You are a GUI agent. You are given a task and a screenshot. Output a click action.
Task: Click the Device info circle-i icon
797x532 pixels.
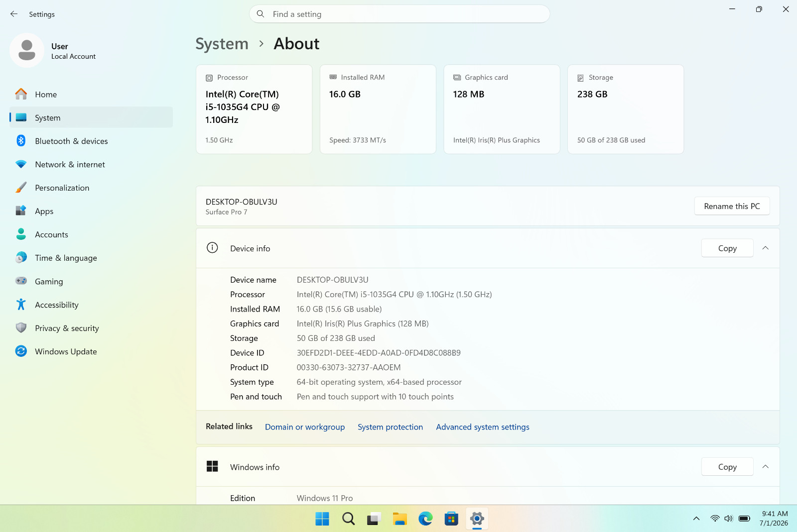212,248
